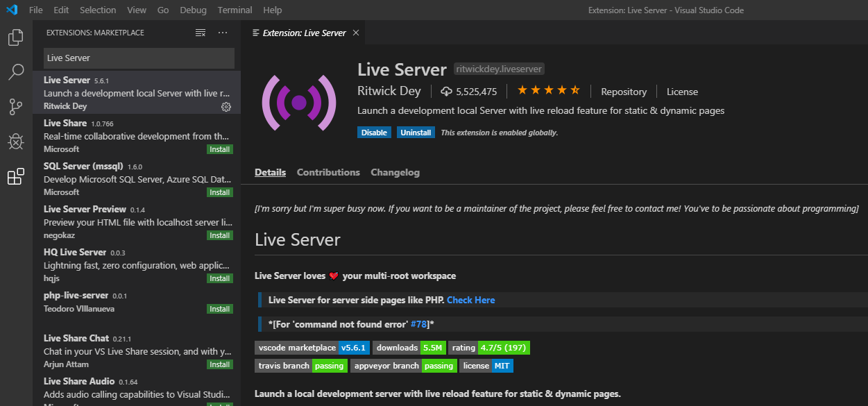The height and width of the screenshot is (406, 868).
Task: Select php-live-server list entry
Action: click(x=137, y=307)
